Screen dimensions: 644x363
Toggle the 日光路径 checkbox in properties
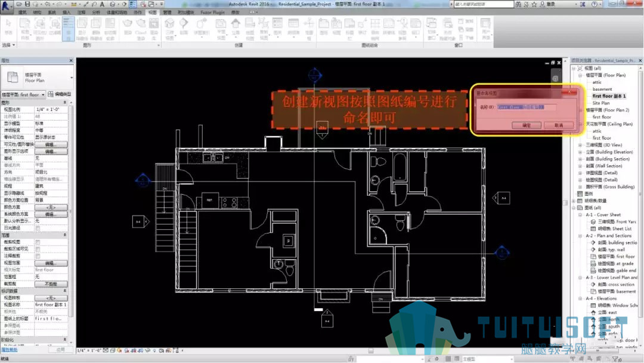coord(38,228)
